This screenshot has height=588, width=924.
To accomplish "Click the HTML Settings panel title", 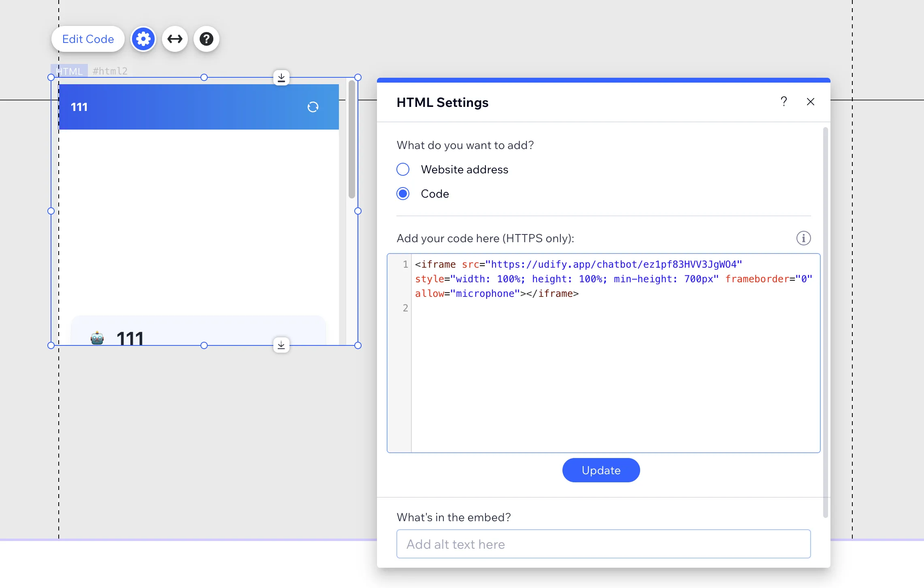I will 442,102.
